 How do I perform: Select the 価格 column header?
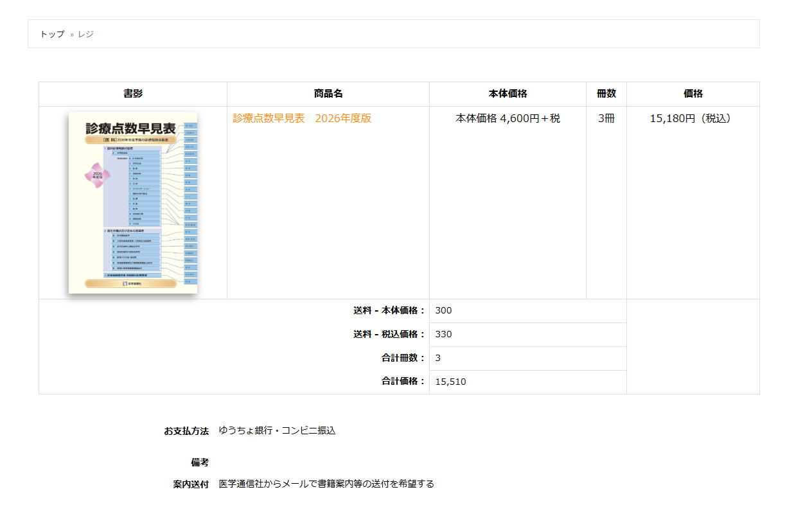click(693, 94)
